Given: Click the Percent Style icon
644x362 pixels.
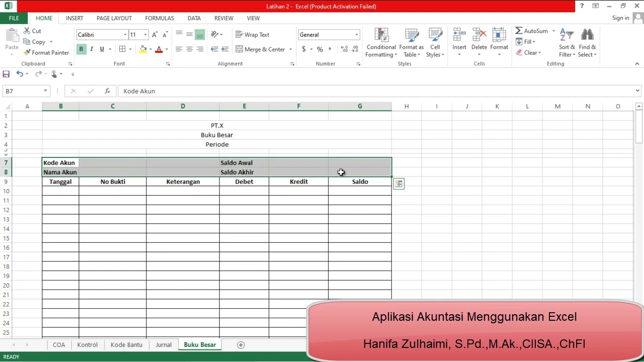Looking at the screenshot, I should pos(319,49).
